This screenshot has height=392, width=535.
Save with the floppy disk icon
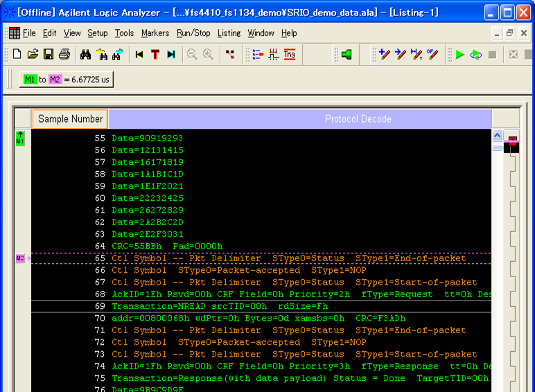49,54
